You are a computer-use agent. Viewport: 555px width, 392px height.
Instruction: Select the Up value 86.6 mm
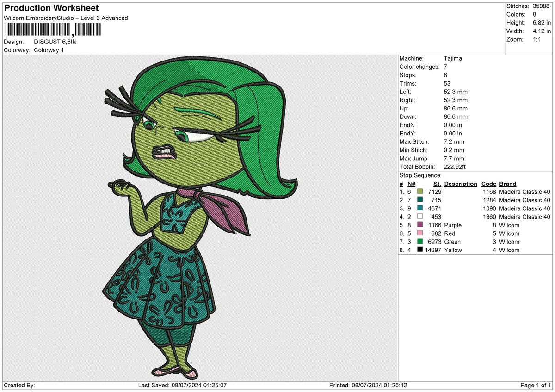point(456,108)
